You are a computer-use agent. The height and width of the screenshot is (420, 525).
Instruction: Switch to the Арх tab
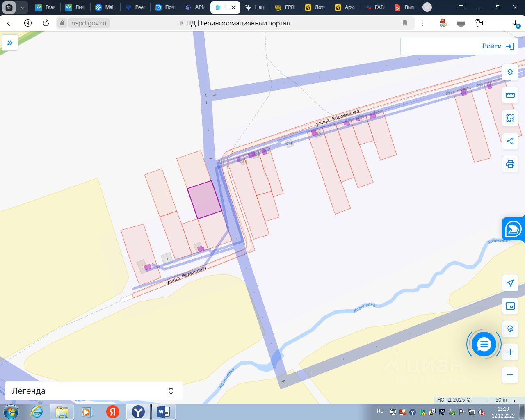345,7
